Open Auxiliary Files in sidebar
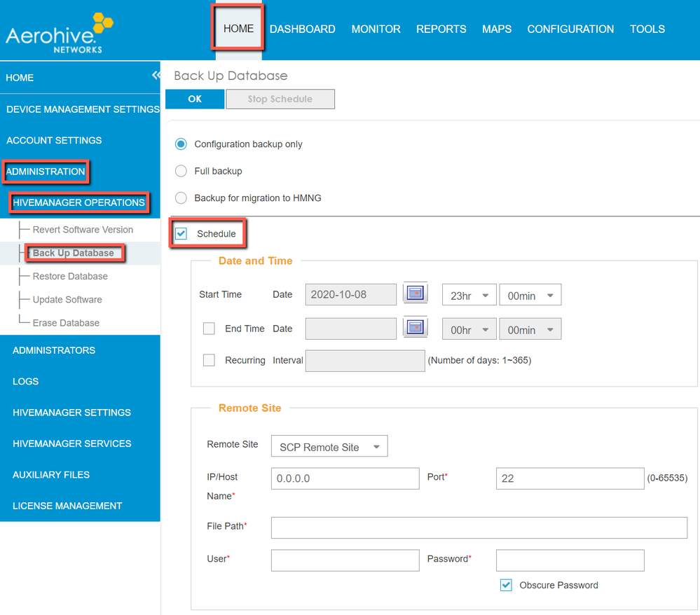 coord(51,475)
